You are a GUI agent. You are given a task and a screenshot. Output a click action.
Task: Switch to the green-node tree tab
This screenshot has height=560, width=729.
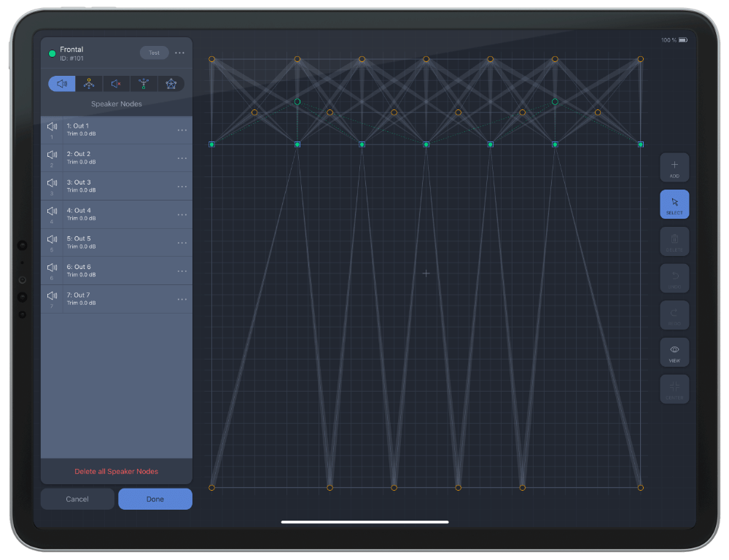coord(144,84)
